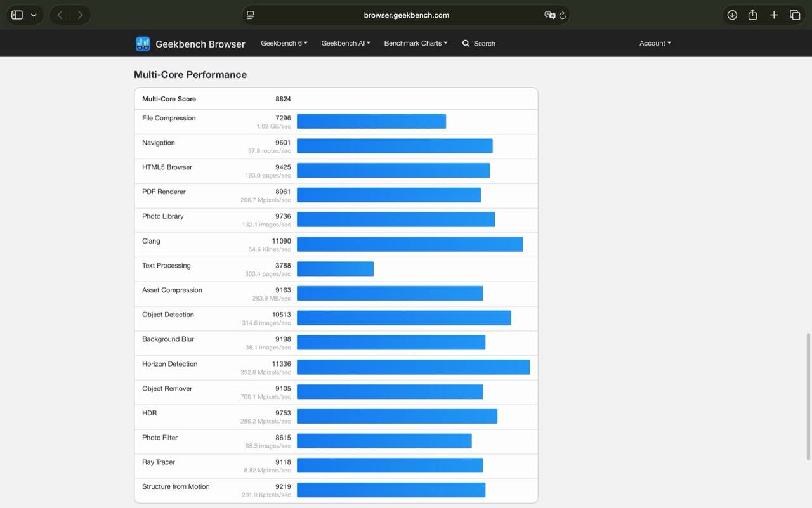Click the browser.geekbench.com address field

pyautogui.click(x=406, y=15)
